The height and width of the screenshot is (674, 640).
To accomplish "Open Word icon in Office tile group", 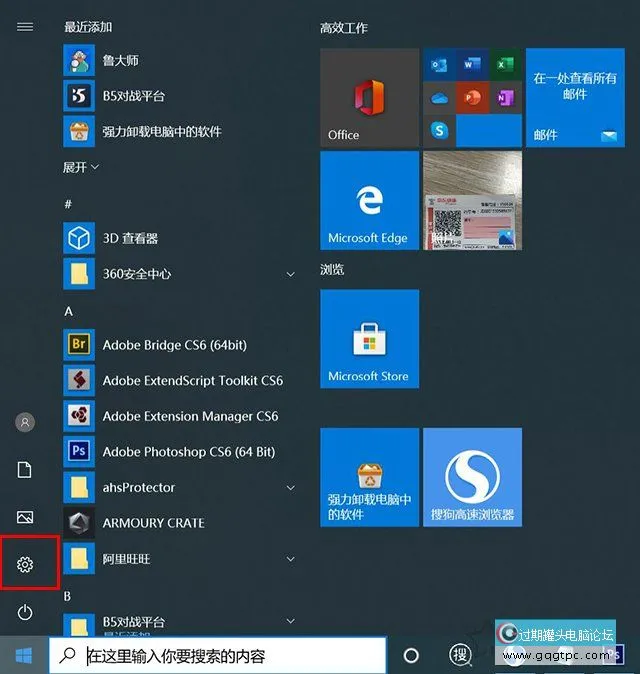I will [472, 64].
